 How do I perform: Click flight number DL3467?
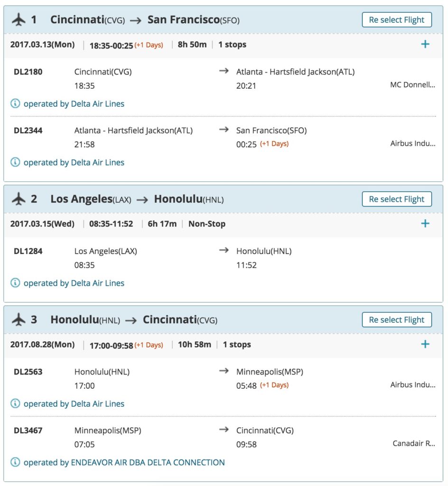tap(28, 431)
